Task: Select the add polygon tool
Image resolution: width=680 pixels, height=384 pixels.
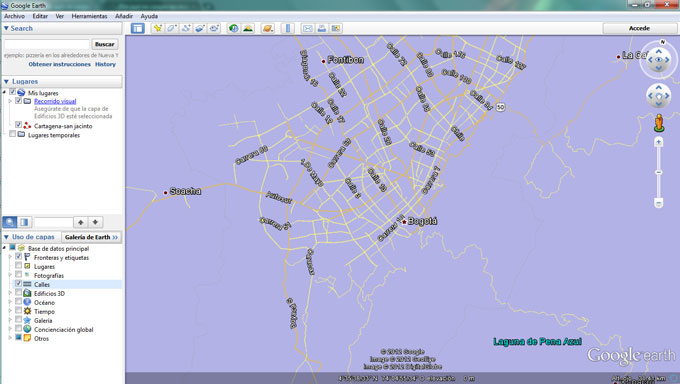Action: [172, 28]
